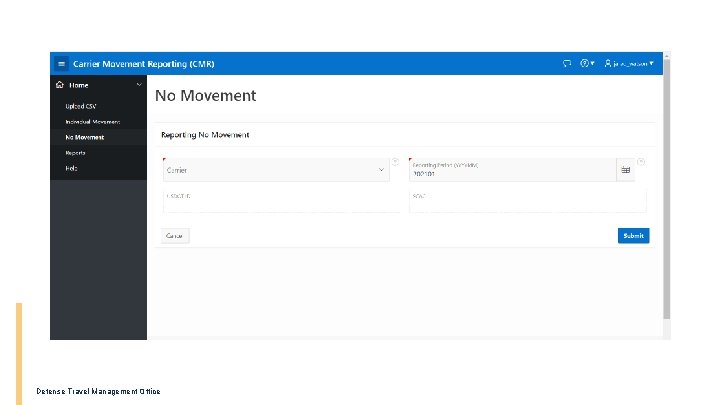This screenshot has width=720, height=405.
Task: Go to Upload CSV page
Action: pyautogui.click(x=81, y=106)
